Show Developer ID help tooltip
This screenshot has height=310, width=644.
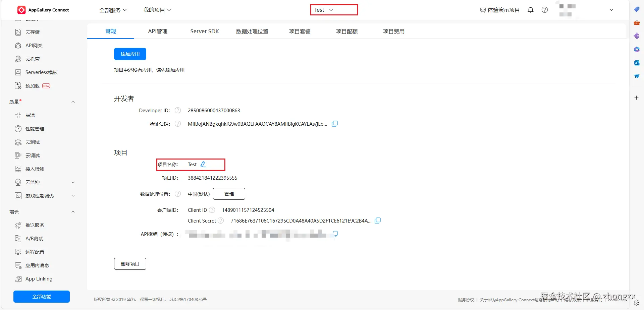(178, 110)
